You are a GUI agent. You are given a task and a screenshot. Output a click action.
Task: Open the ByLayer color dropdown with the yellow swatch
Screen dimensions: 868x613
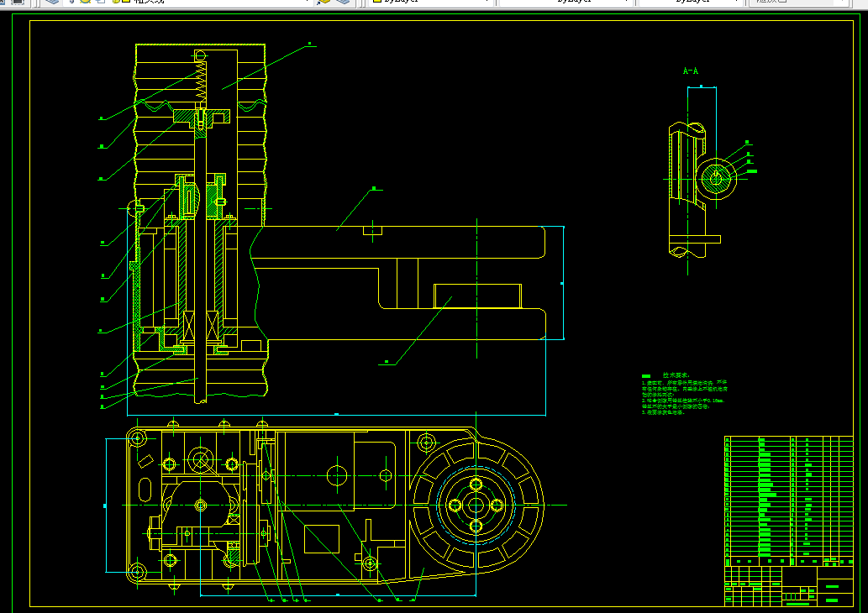click(x=432, y=2)
